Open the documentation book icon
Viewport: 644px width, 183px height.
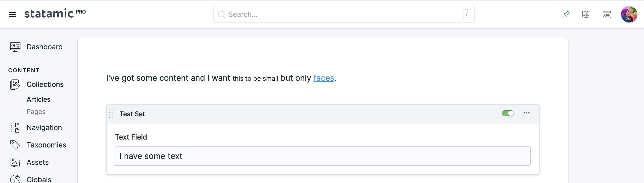(586, 14)
